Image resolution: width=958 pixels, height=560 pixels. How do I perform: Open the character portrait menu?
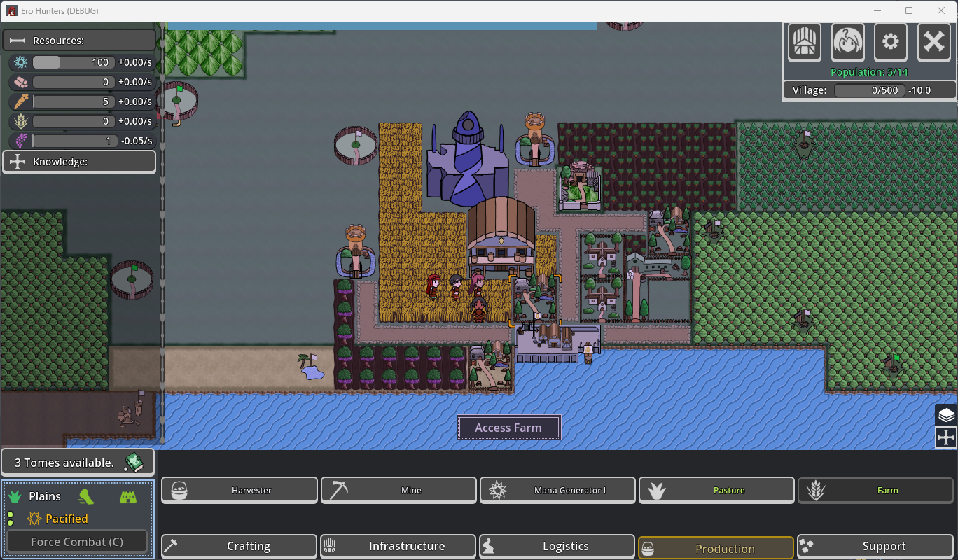pos(847,43)
